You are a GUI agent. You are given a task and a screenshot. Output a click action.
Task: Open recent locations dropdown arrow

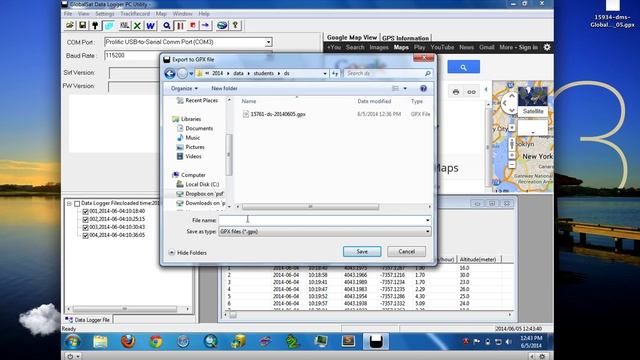click(191, 73)
